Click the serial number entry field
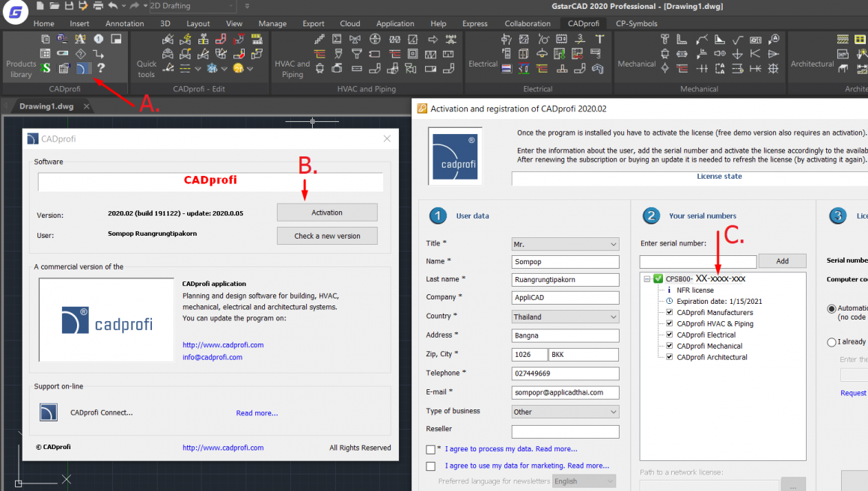 [696, 261]
